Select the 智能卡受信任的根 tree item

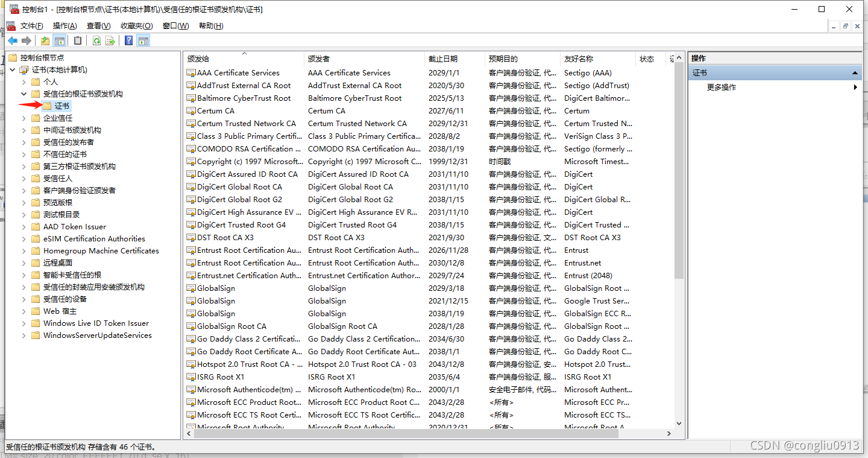click(72, 275)
